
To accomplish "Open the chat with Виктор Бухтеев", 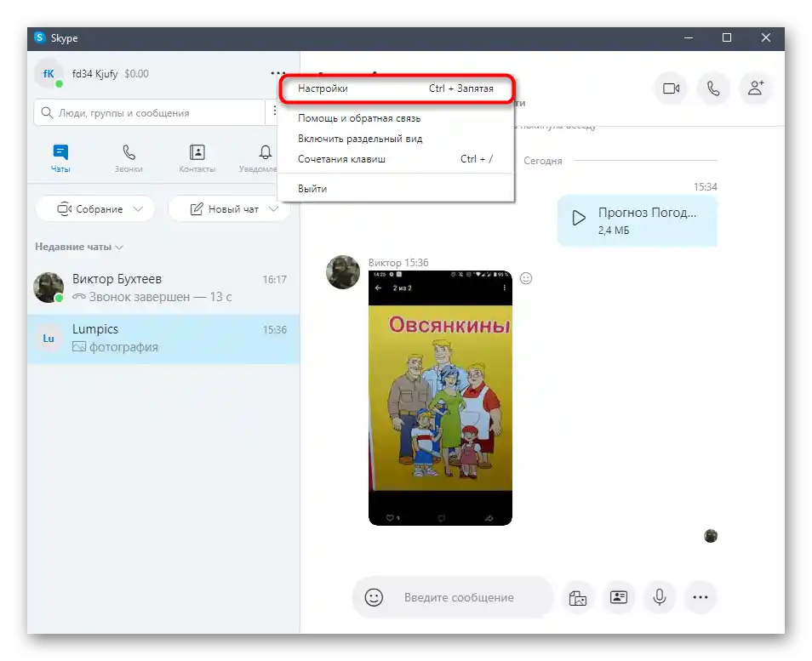I will pyautogui.click(x=163, y=288).
